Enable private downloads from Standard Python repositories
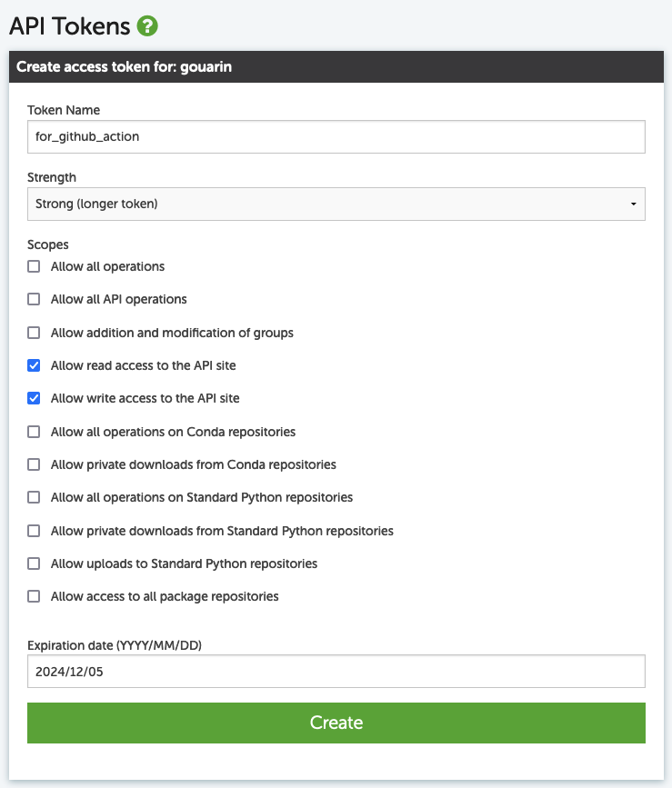The width and height of the screenshot is (672, 788). [34, 531]
